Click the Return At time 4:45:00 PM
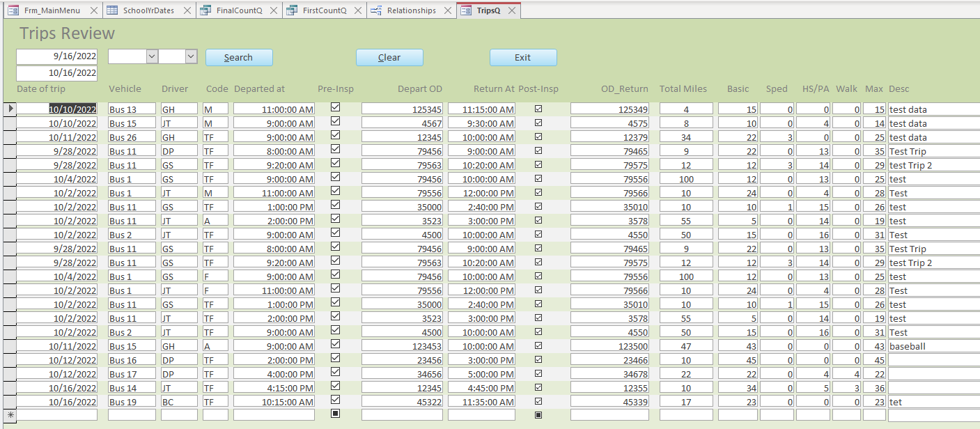Image resolution: width=980 pixels, height=429 pixels. (x=482, y=387)
